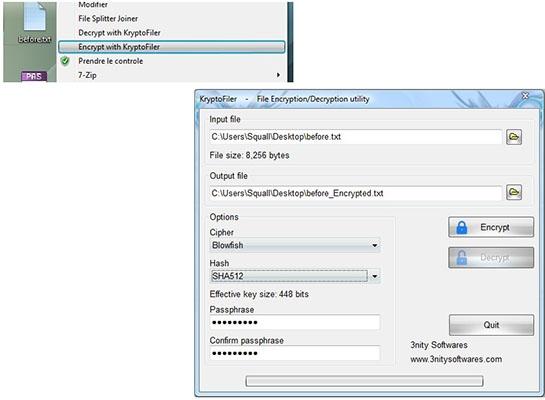Click the before.txt desktop file icon
Screen dimensions: 545x400
pos(34,23)
